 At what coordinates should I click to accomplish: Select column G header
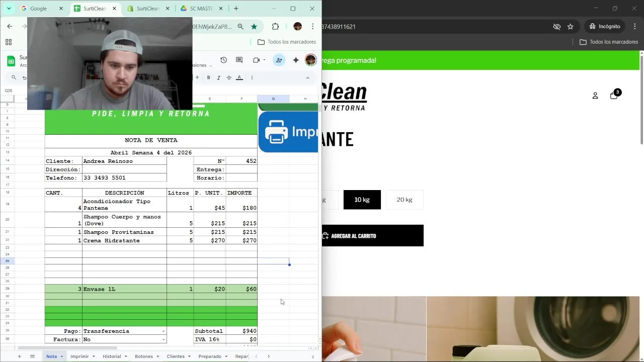(273, 99)
